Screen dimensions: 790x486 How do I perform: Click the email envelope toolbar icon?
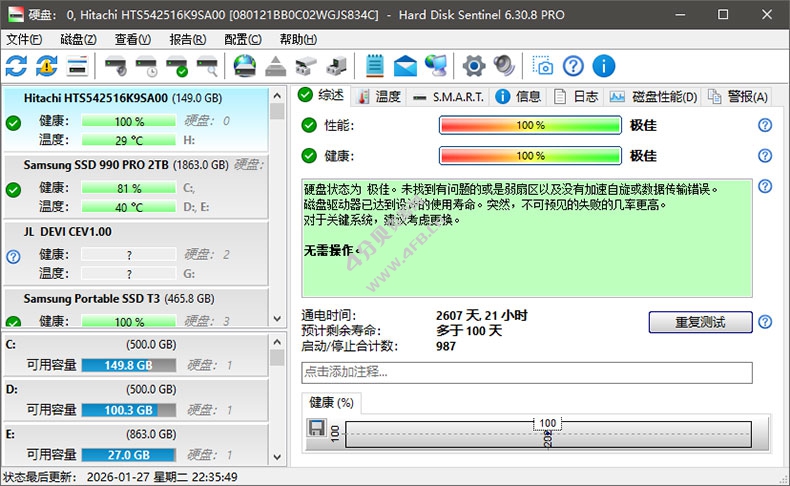coord(405,66)
